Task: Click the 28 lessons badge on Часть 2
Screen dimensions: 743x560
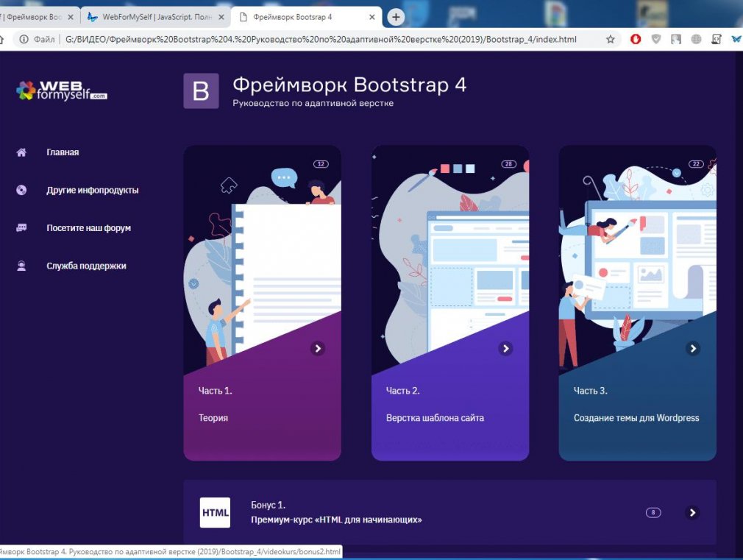Action: click(x=508, y=164)
